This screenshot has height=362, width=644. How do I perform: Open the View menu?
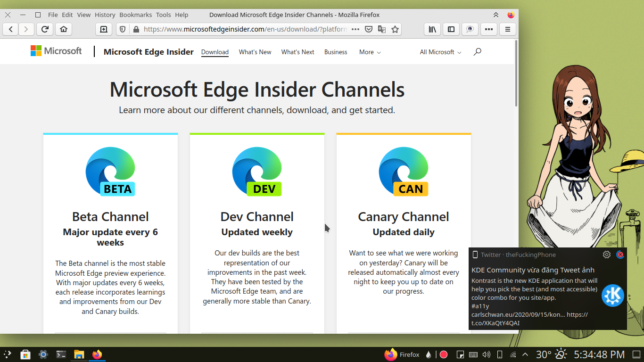[x=84, y=15]
